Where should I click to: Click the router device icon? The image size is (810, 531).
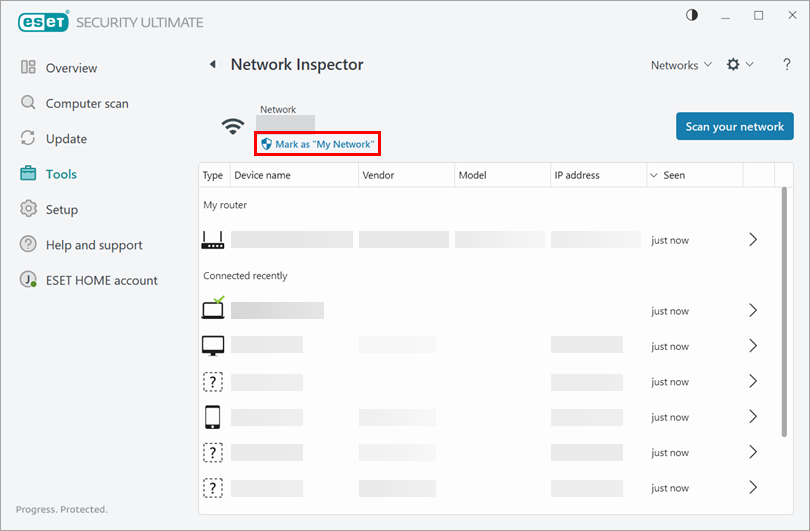point(213,240)
